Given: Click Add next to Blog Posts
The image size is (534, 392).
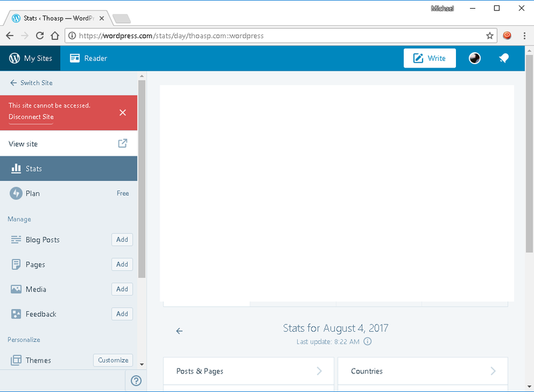Looking at the screenshot, I should (x=122, y=240).
